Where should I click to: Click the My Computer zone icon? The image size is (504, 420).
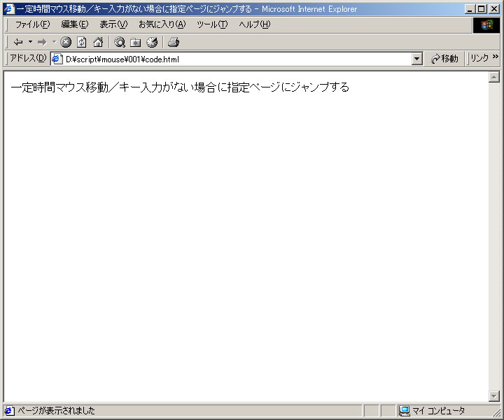pyautogui.click(x=404, y=411)
